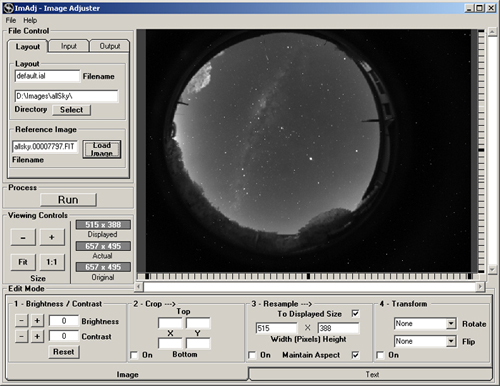Click the reference image filename field
Screen dimensions: 500x386
tap(45, 146)
